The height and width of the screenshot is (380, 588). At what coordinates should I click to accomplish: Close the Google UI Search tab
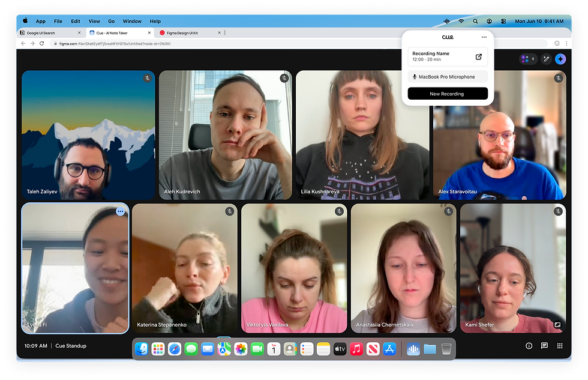(79, 33)
